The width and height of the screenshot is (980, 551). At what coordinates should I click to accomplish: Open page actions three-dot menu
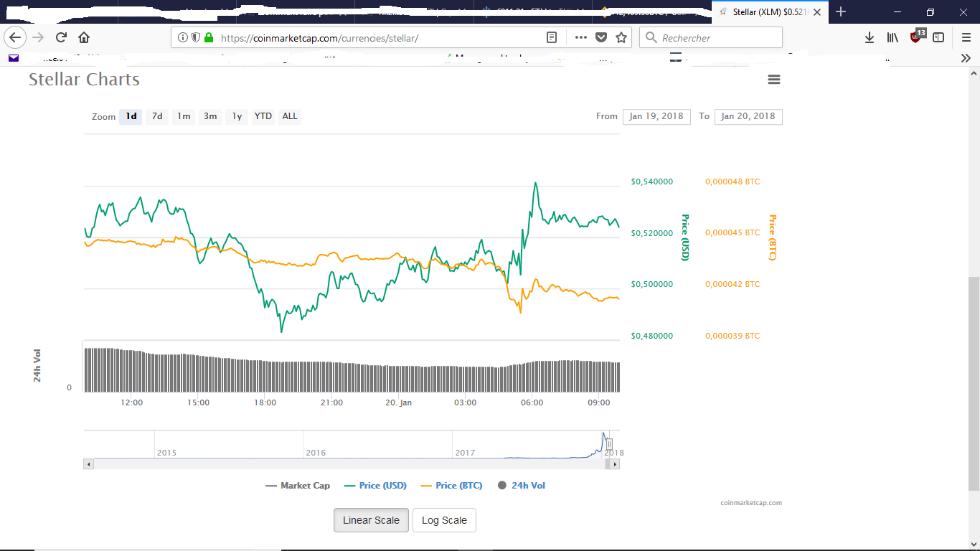tap(580, 38)
